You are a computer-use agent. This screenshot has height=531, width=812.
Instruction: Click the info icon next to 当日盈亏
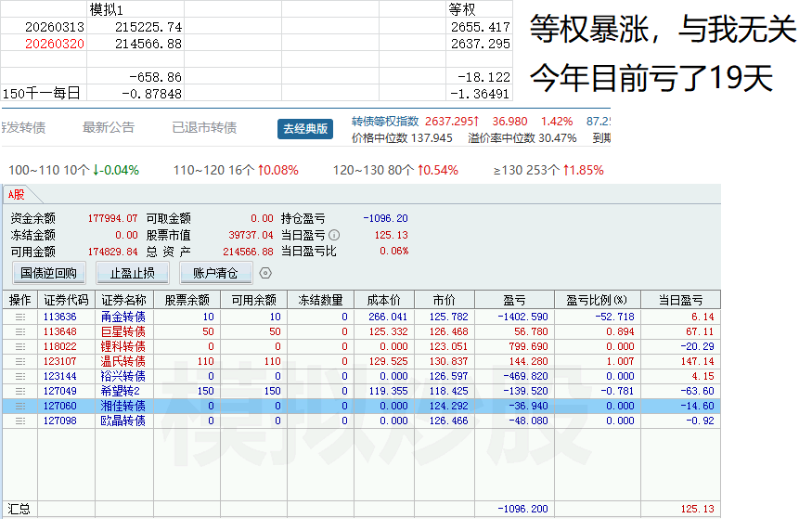click(334, 235)
